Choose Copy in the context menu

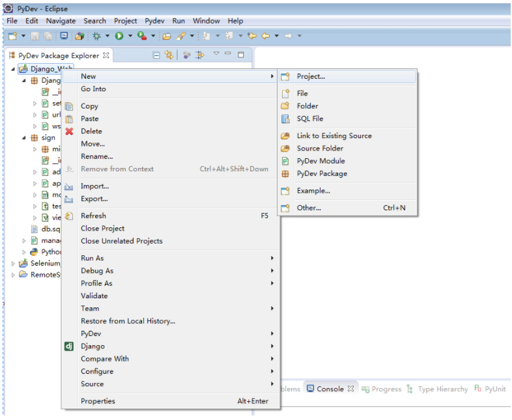[170, 106]
